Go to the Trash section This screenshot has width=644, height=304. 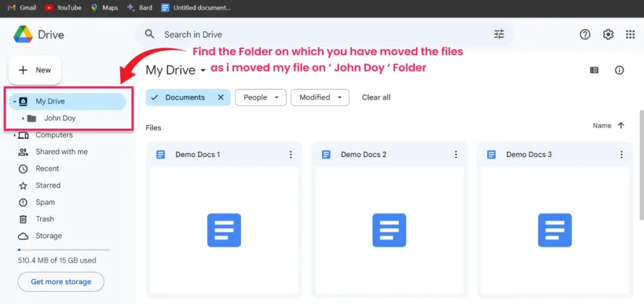[x=45, y=219]
